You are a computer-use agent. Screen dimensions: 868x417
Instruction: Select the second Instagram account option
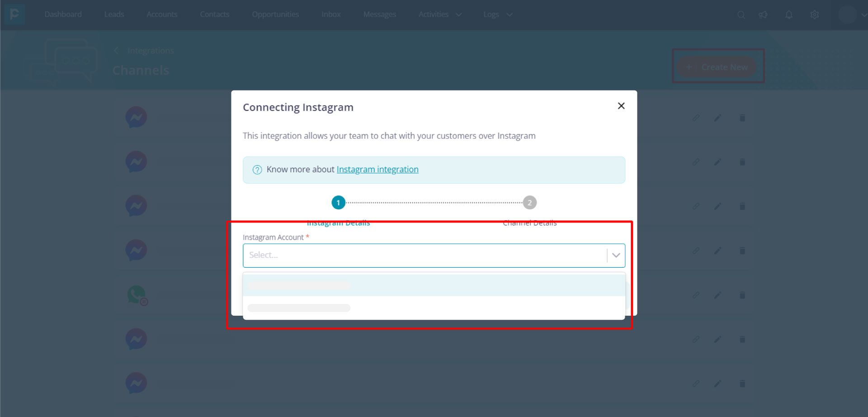click(434, 308)
